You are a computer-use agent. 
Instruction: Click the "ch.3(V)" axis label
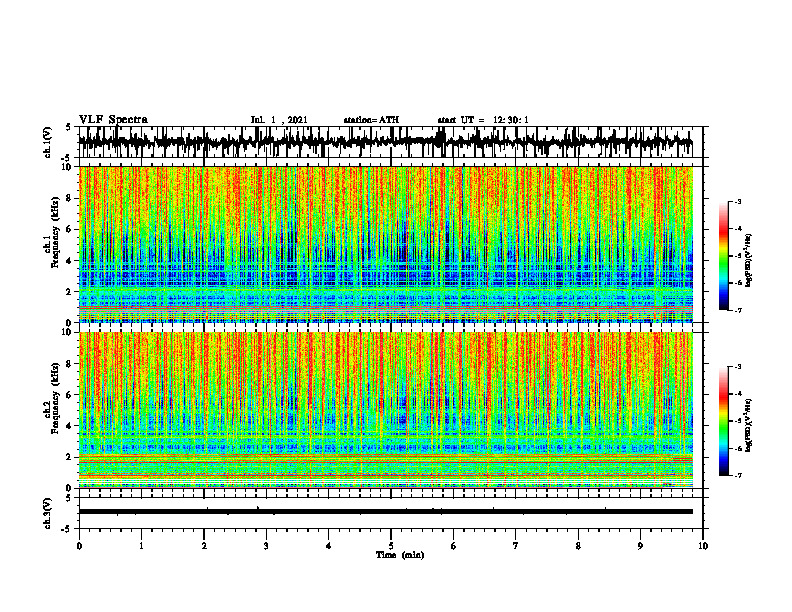pyautogui.click(x=48, y=514)
